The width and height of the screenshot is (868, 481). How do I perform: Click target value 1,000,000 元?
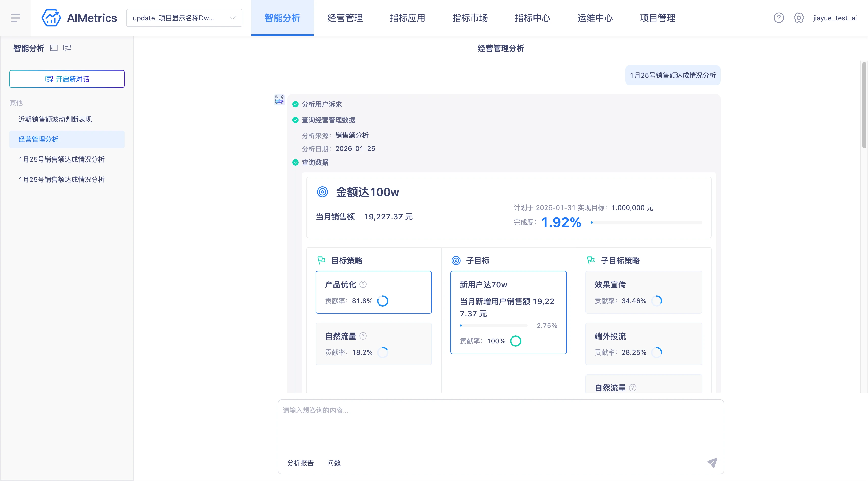(632, 208)
